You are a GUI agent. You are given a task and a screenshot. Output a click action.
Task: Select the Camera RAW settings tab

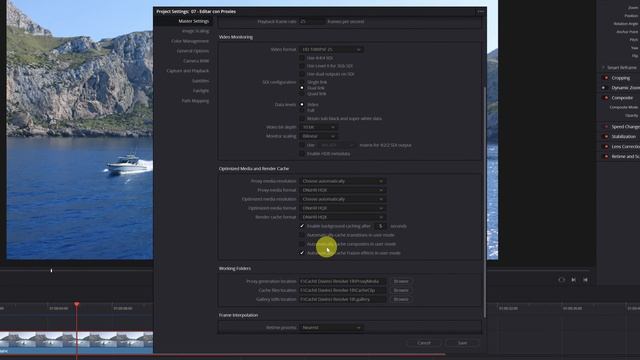coord(196,61)
